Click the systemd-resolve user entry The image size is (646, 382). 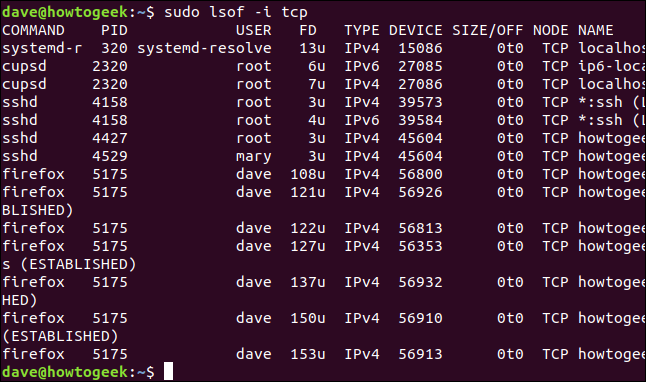(x=204, y=49)
